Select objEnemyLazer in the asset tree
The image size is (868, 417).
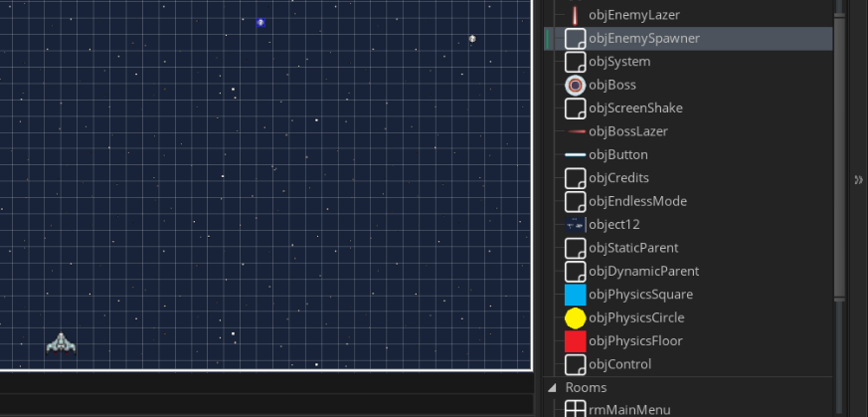634,16
